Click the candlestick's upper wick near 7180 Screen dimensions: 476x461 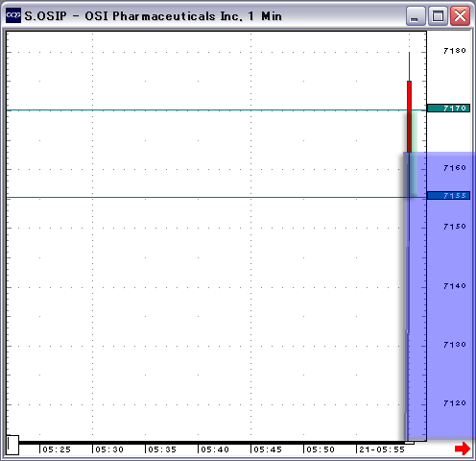(x=409, y=66)
